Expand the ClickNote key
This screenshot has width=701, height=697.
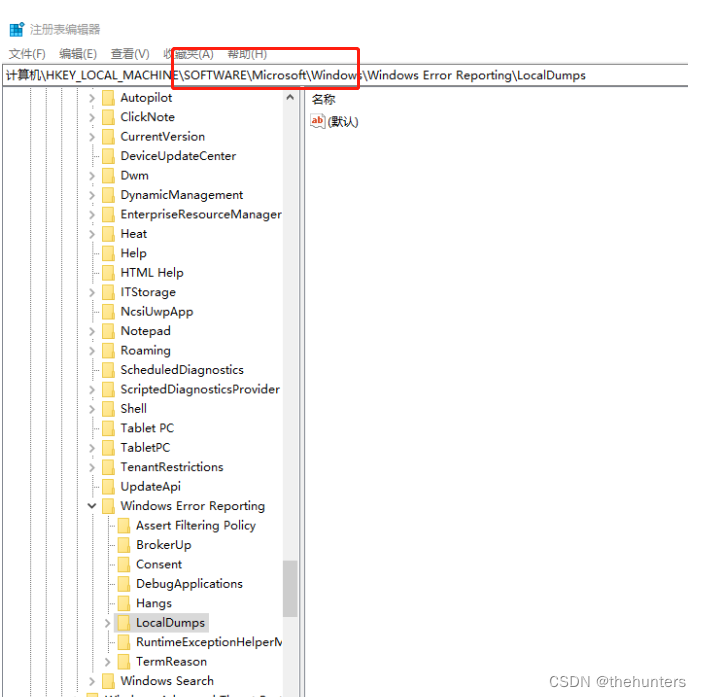(92, 117)
